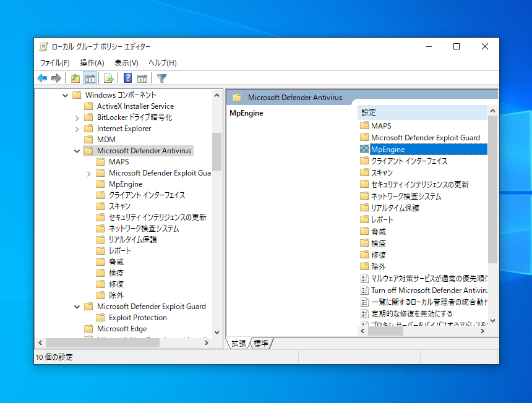Toggle the Show/Hide Console Tree icon

(90, 78)
